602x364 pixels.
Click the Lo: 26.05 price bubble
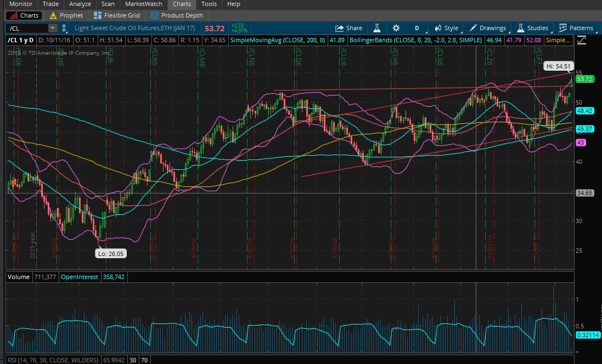pos(110,253)
